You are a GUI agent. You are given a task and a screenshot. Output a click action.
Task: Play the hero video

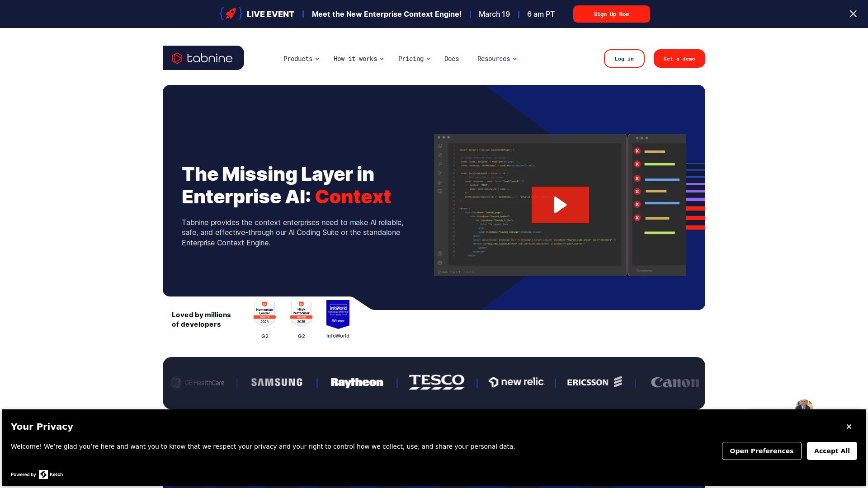tap(560, 205)
